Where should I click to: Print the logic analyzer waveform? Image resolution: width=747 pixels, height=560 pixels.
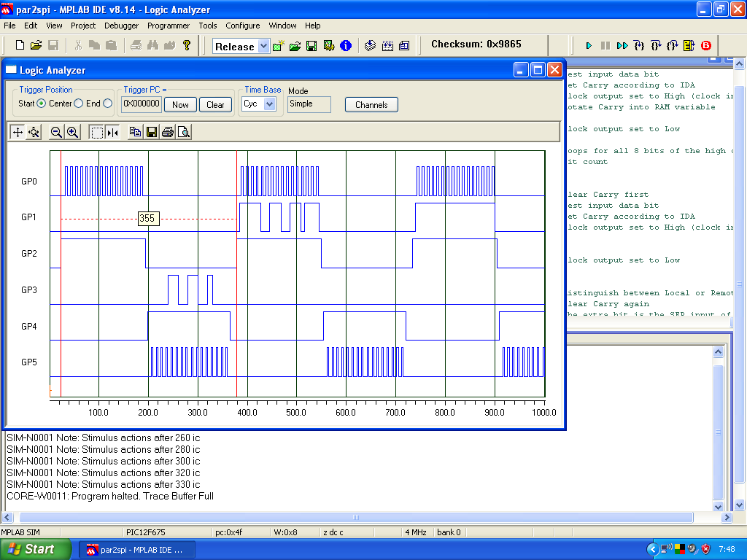click(x=168, y=132)
